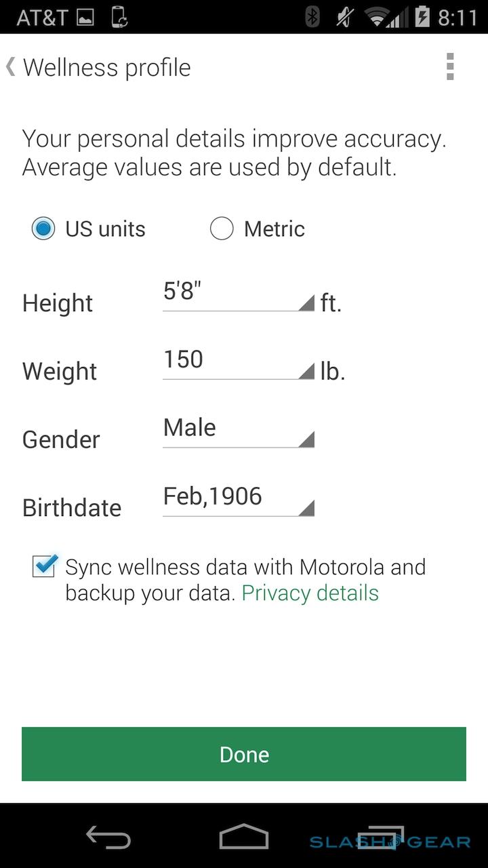Tap the muted vibrate status icon
The image size is (488, 868).
346,17
